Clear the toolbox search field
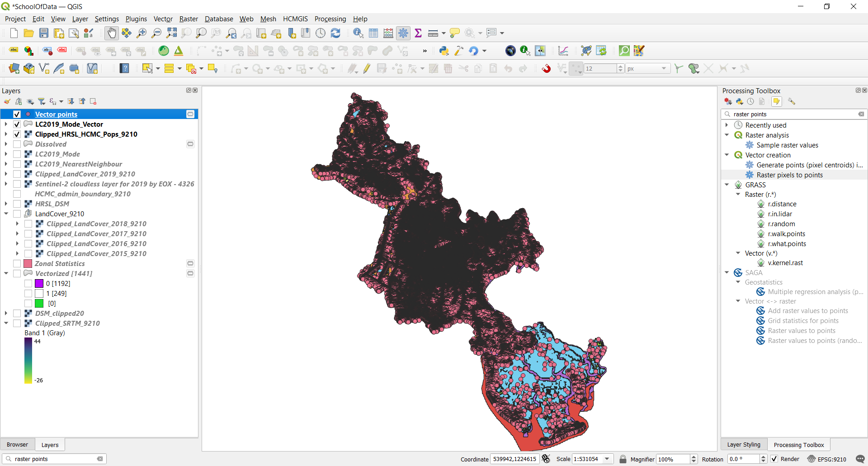The image size is (868, 466). (861, 114)
